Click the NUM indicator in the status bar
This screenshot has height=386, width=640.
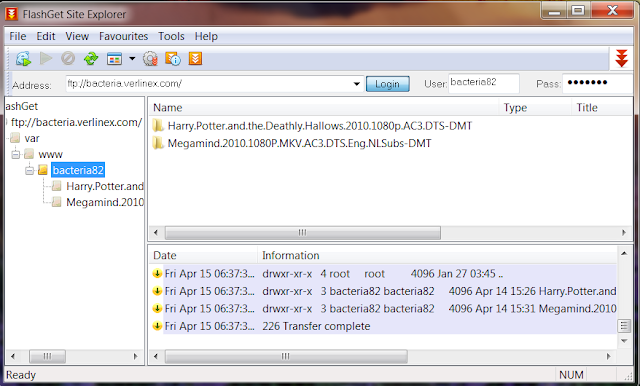click(x=571, y=375)
